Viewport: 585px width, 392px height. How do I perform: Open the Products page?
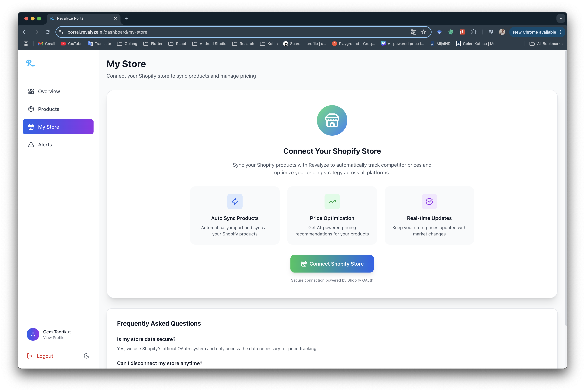point(58,109)
